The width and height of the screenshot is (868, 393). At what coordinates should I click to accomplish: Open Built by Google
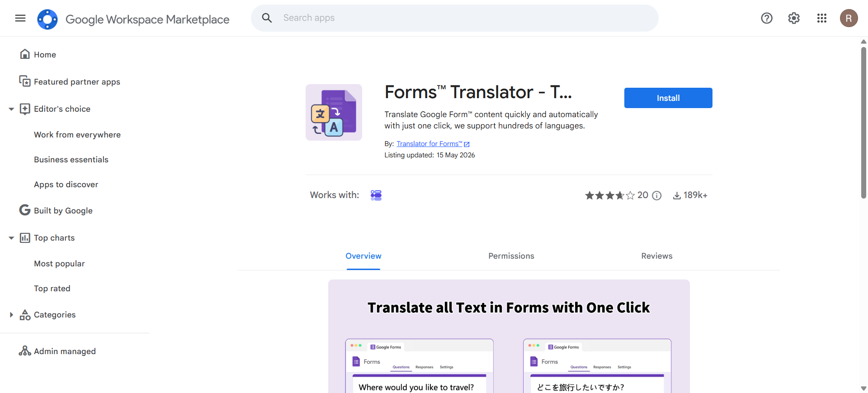[63, 211]
